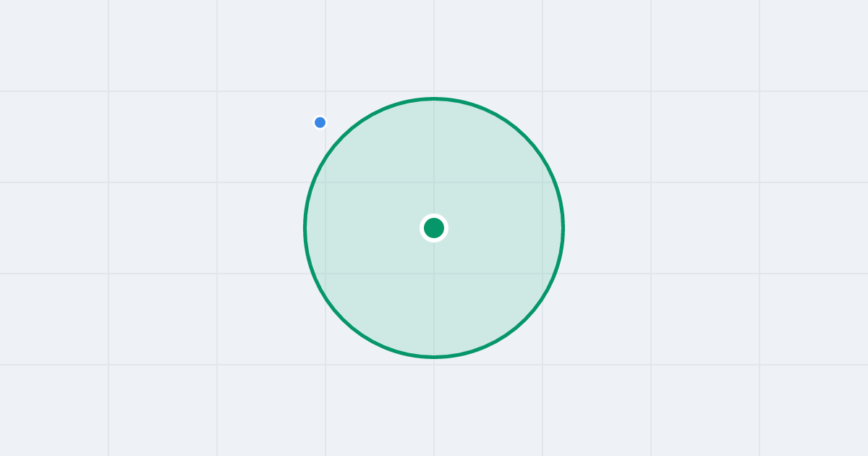The image size is (868, 456).
Task: Click empty map area in the bottom-right corner cell
Action: click(814, 410)
